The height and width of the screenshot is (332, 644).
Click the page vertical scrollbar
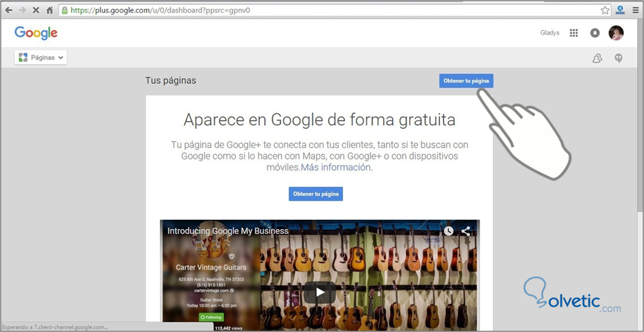(640, 115)
